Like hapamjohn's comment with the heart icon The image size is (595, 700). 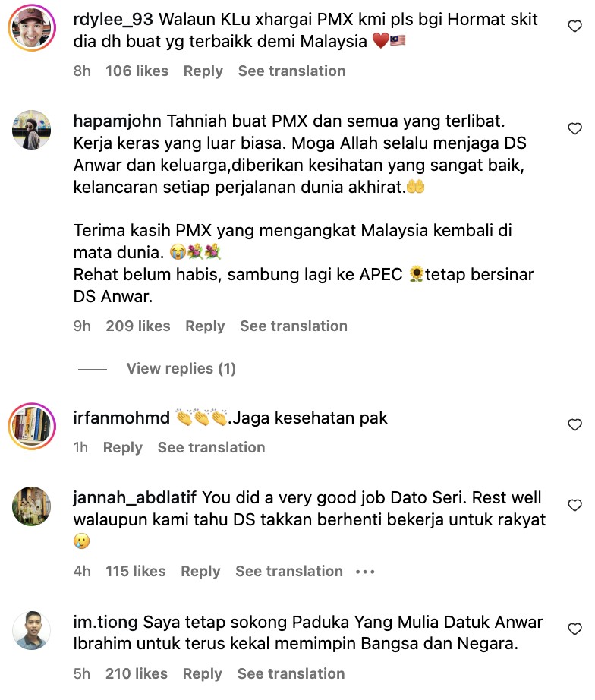[575, 128]
